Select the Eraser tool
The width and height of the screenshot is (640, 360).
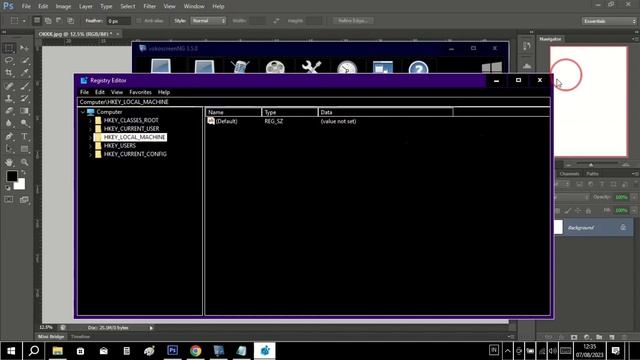[x=9, y=111]
